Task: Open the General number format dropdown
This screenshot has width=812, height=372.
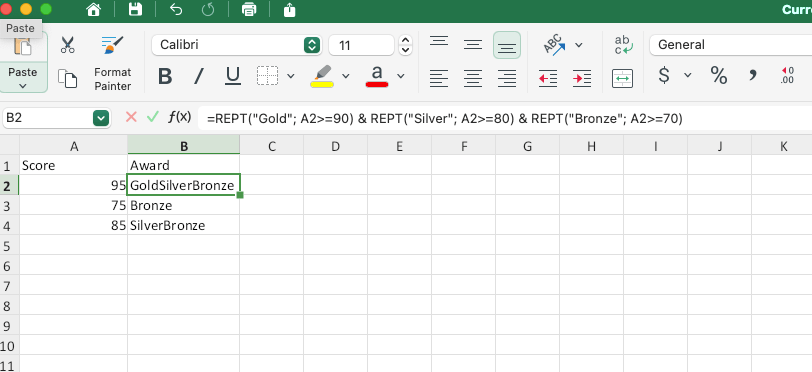Action: pyautogui.click(x=730, y=45)
